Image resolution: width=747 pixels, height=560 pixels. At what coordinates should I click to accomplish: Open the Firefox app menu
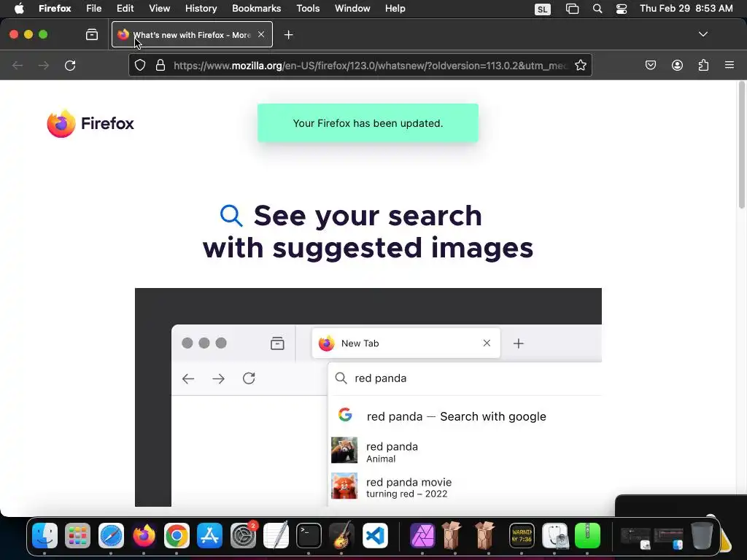coord(55,9)
